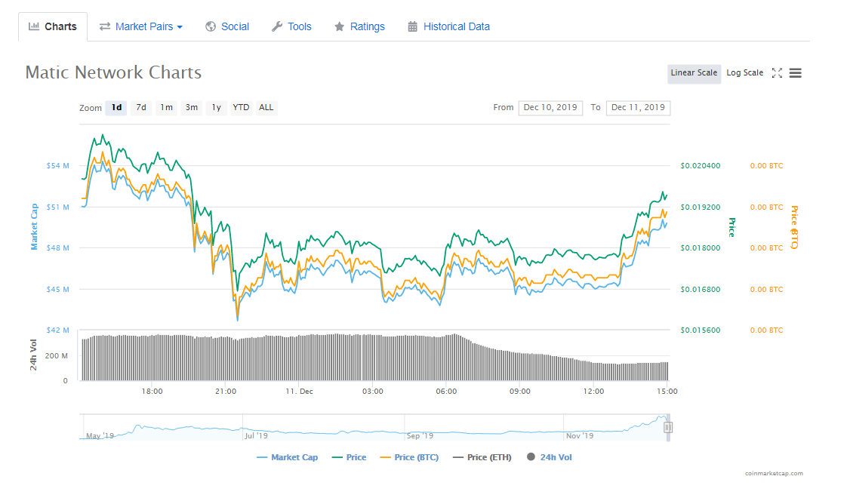Expand the Market Pairs dropdown arrow
This screenshot has width=847, height=504.
[x=180, y=27]
